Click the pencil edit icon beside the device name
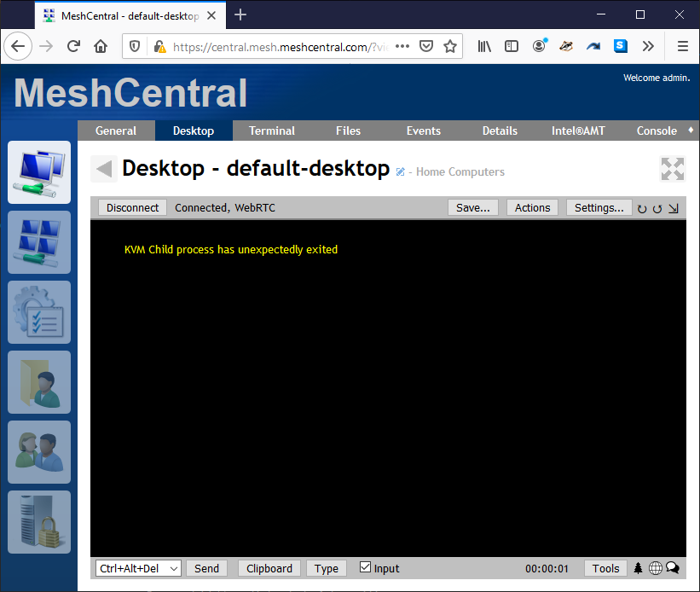Screen dimensions: 700x592 point(400,171)
